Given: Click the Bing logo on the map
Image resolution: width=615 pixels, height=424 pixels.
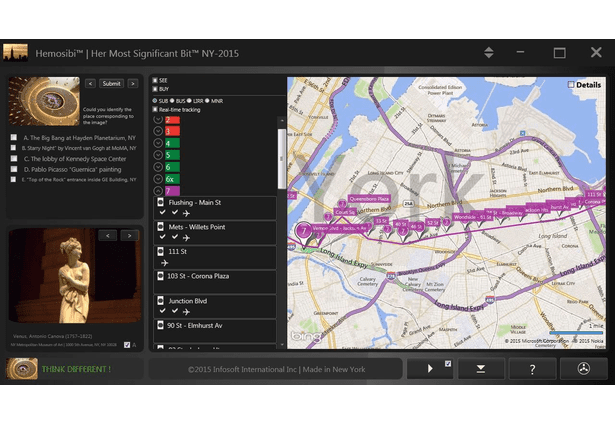Looking at the screenshot, I should 305,337.
